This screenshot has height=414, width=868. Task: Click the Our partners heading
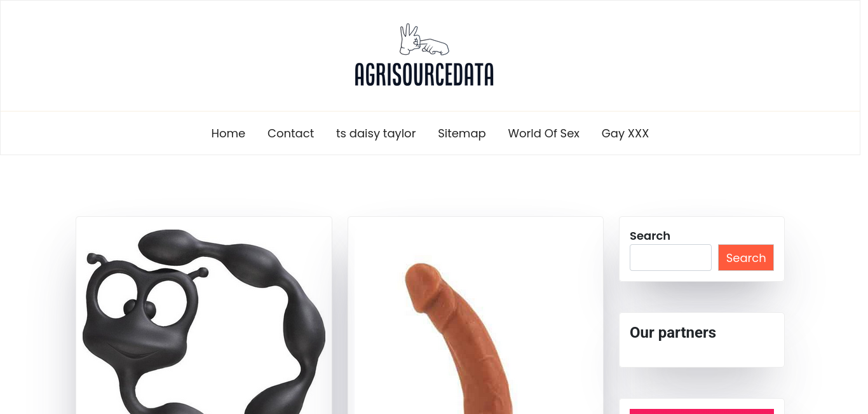pos(673,333)
